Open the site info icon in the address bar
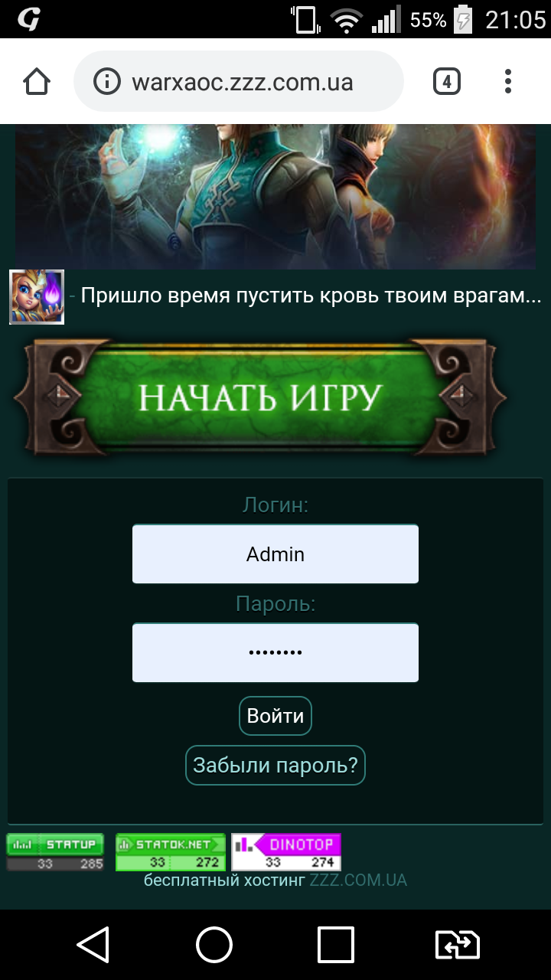The width and height of the screenshot is (551, 980). click(x=107, y=81)
